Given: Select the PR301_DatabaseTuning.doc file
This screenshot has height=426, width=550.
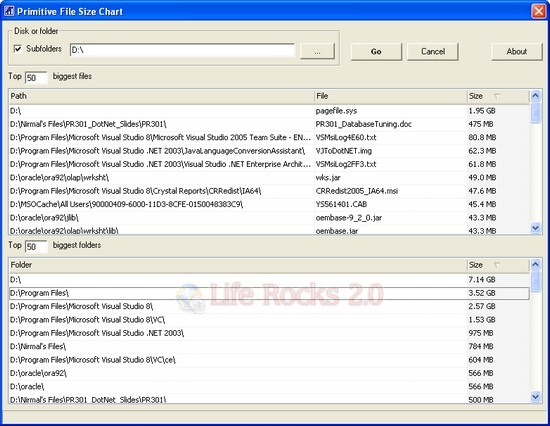Looking at the screenshot, I should tap(363, 124).
